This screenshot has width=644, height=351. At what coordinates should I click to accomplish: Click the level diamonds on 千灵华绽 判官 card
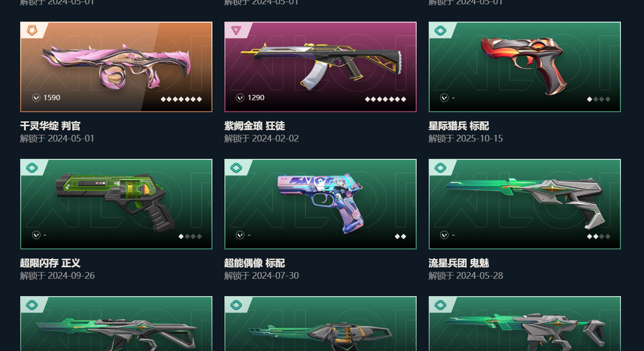tap(181, 99)
